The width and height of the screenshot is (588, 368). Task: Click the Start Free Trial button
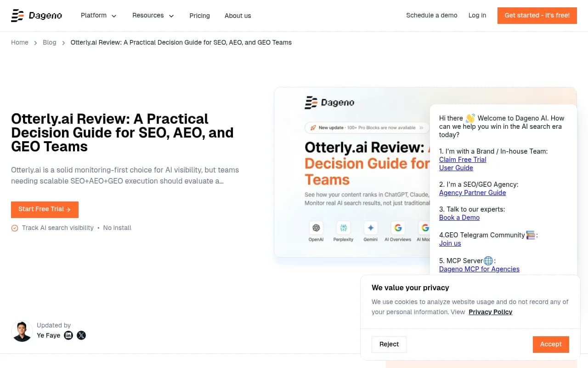(45, 209)
